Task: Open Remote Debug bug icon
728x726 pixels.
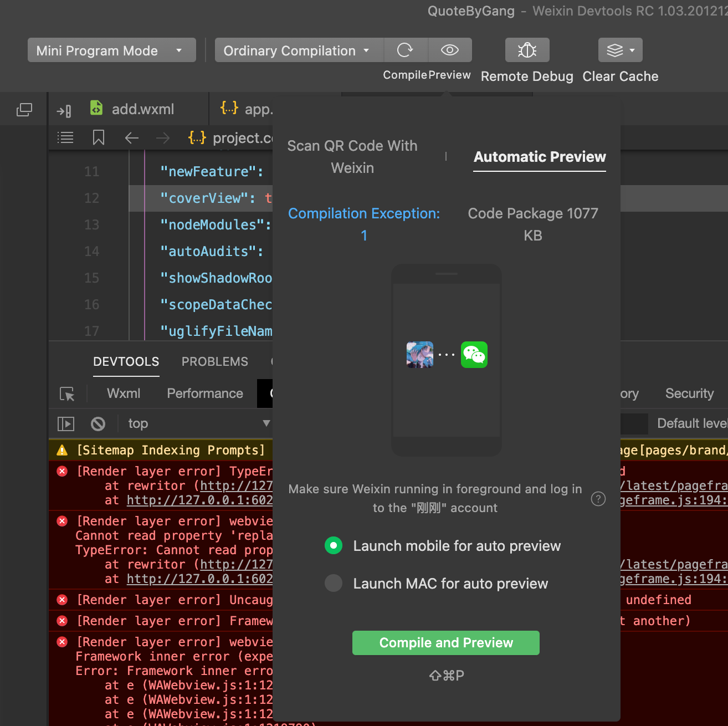Action: point(527,50)
